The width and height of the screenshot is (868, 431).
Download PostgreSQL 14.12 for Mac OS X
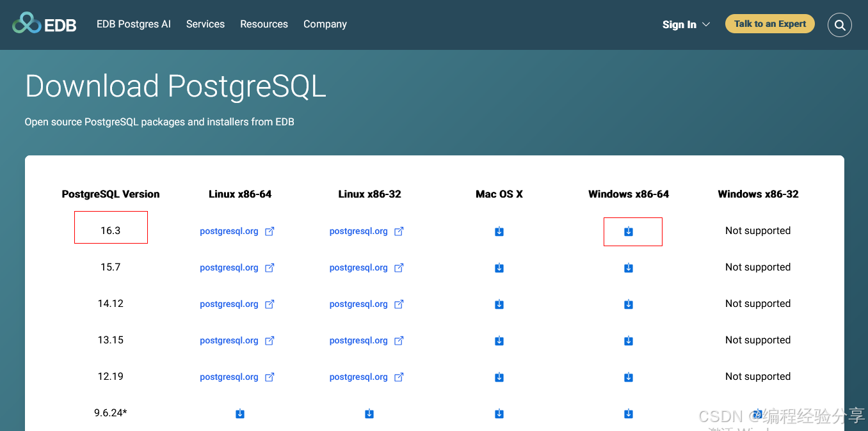coord(499,304)
